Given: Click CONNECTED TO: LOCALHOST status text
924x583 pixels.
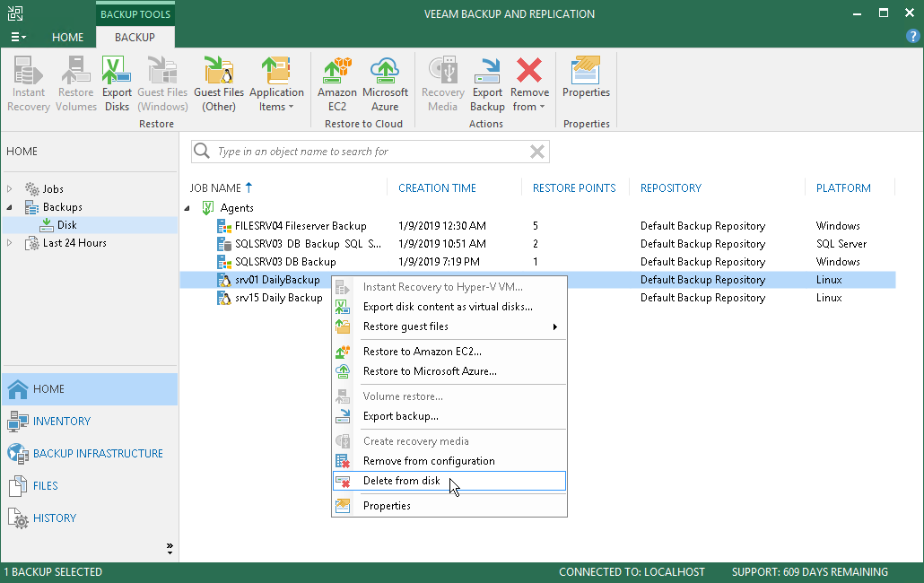Looking at the screenshot, I should [x=632, y=572].
